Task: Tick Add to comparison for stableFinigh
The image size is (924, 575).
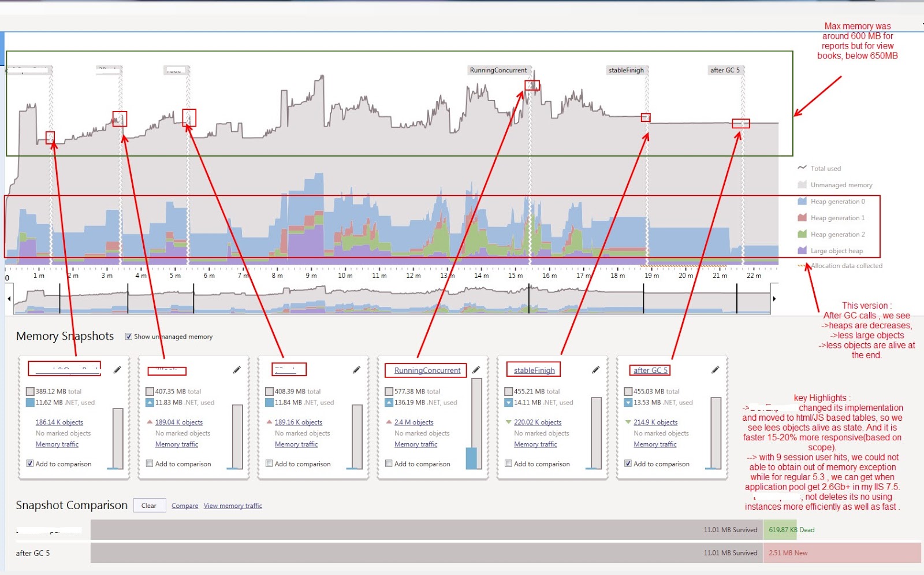Action: 508,463
